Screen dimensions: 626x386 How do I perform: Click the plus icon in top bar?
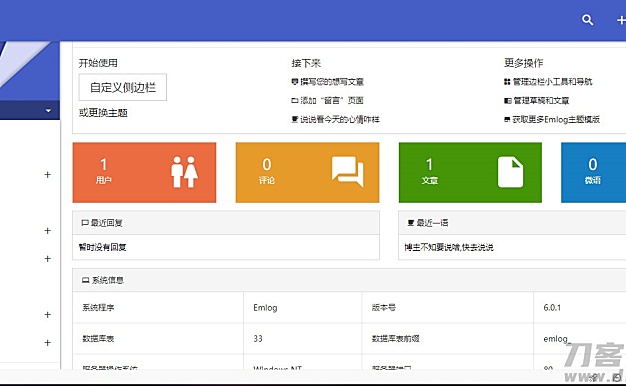click(x=621, y=20)
